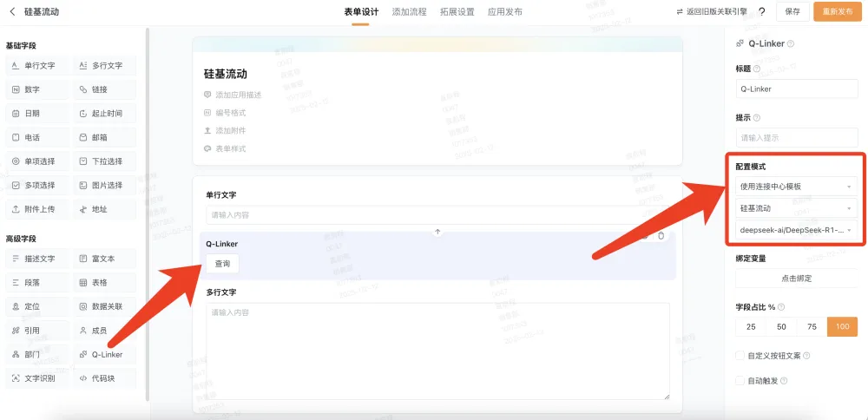Show help for 标题 label
868x420 pixels.
coord(757,69)
